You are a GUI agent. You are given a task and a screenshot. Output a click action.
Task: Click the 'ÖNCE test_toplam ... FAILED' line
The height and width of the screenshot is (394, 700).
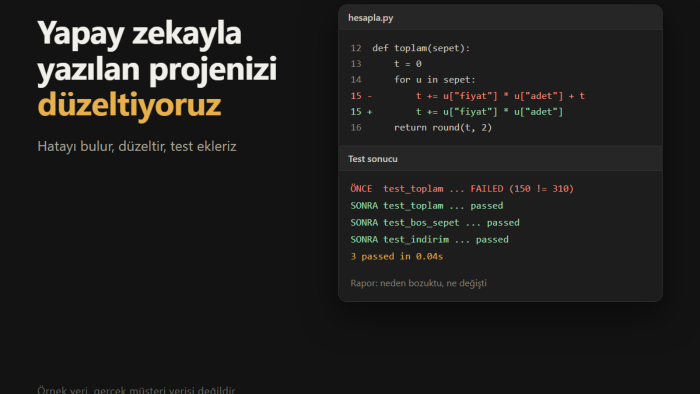[x=462, y=189]
